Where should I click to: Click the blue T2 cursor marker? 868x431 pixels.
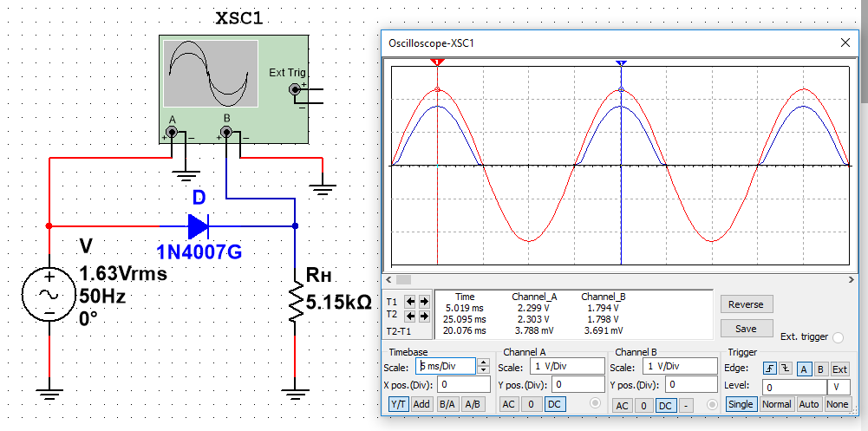click(621, 63)
